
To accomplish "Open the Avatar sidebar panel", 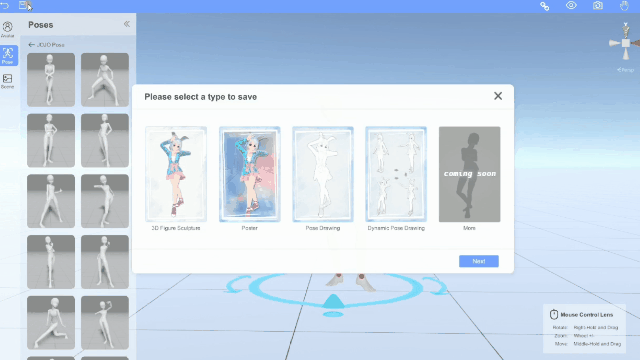I will [7, 29].
